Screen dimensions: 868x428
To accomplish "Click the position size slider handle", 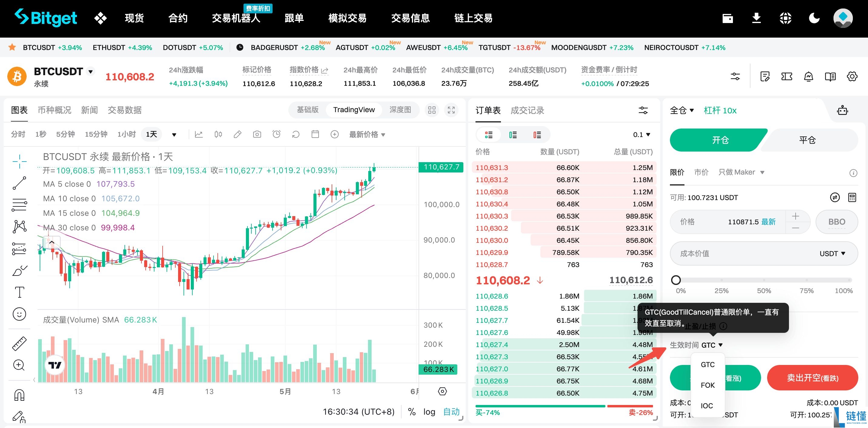I will pyautogui.click(x=676, y=280).
